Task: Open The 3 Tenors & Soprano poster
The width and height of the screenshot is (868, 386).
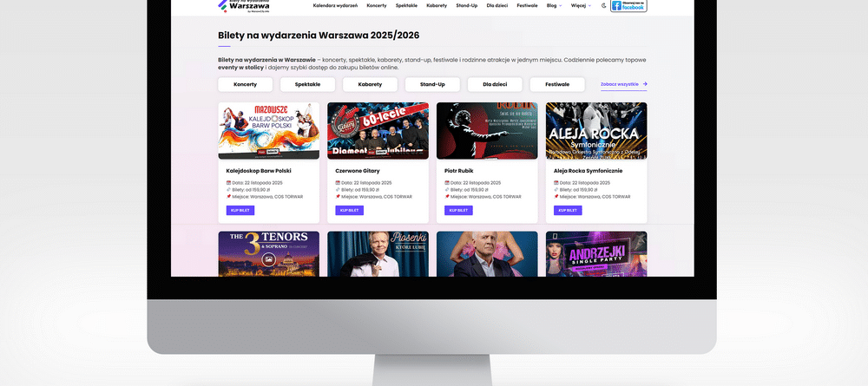Action: click(x=268, y=254)
